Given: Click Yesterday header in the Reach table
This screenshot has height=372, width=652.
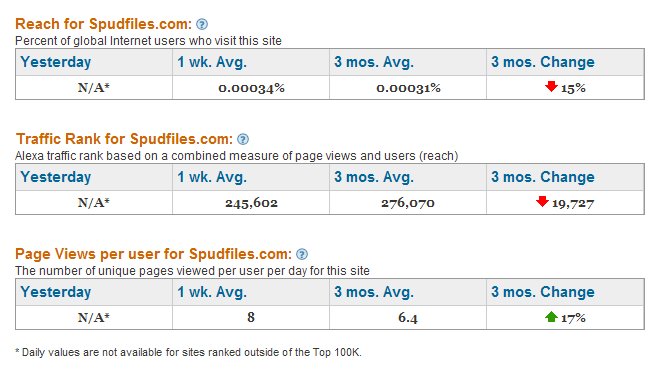Looking at the screenshot, I should [56, 62].
